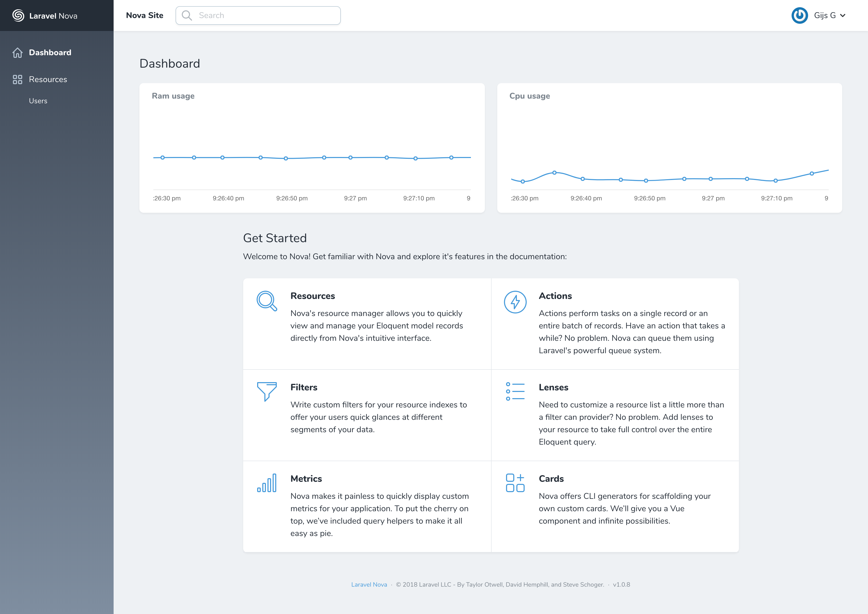Expand the Gijs G user dropdown chevron
This screenshot has width=868, height=614.
pyautogui.click(x=843, y=15)
